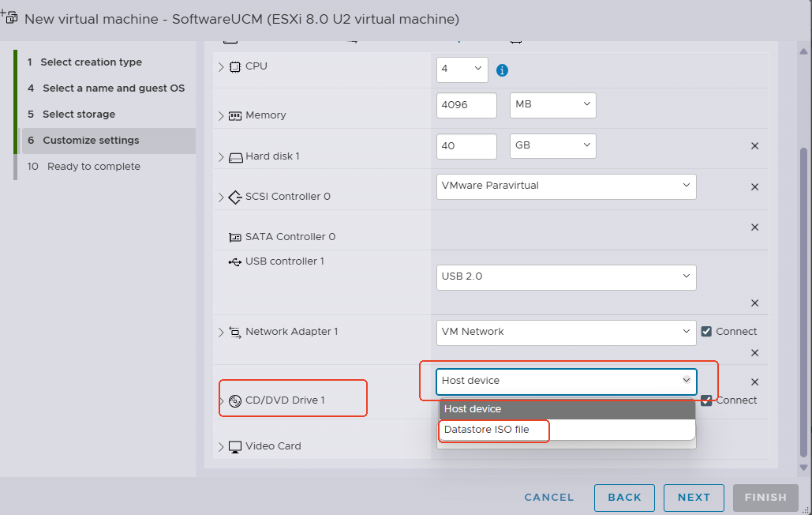
Task: Click the Network Adapter 1 icon
Action: pyautogui.click(x=235, y=332)
